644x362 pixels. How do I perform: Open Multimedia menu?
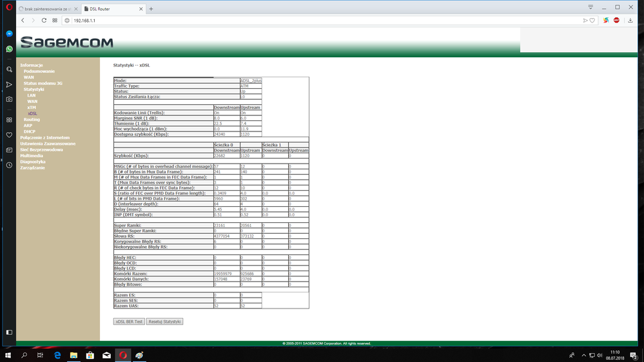[32, 155]
